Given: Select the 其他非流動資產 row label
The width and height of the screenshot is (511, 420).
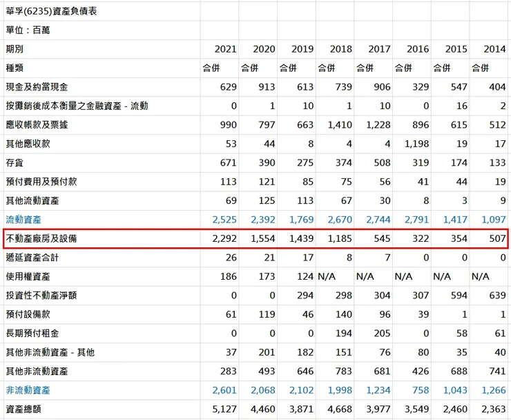Looking at the screenshot, I should (37, 371).
